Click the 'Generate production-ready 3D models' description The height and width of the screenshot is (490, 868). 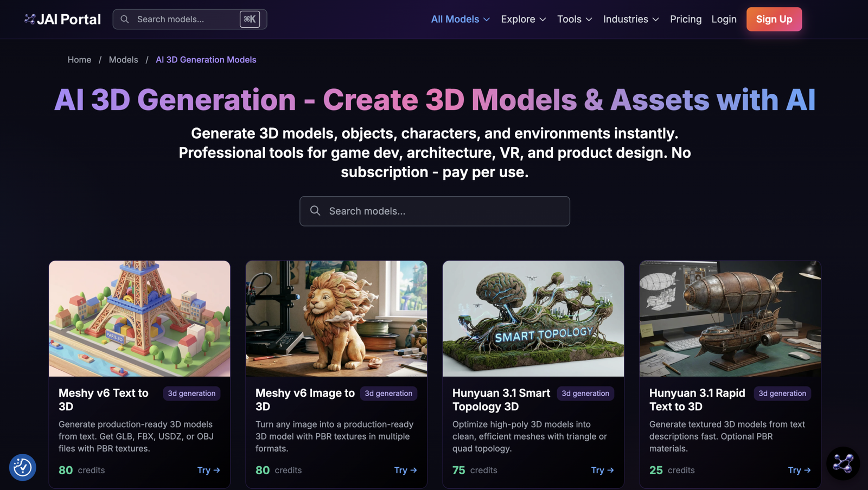tap(136, 436)
